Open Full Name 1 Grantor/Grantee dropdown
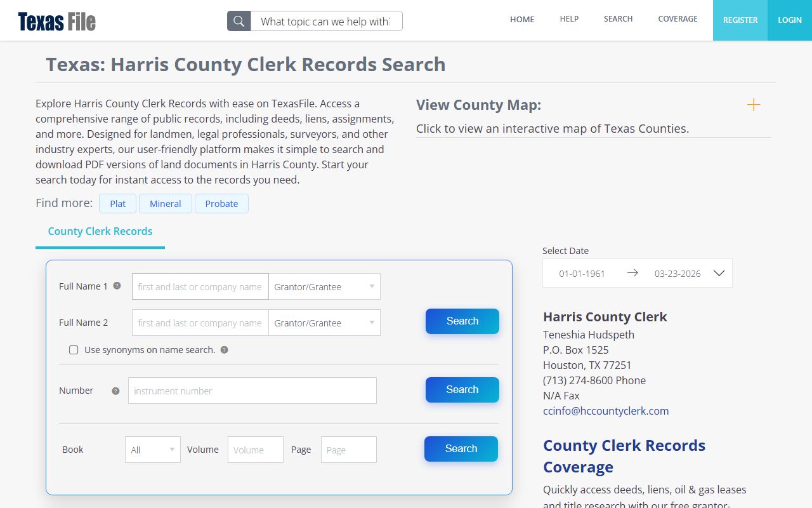 [324, 286]
